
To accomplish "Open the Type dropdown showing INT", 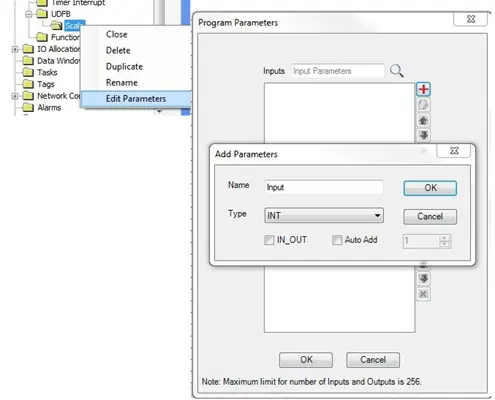I will click(x=324, y=215).
